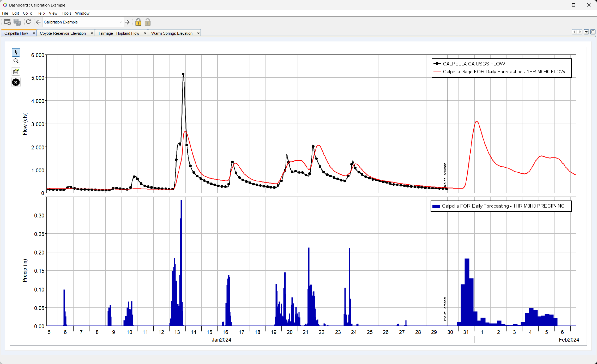597x364 pixels.
Task: Close the Talmage - Hopland Flow tab
Action: (145, 33)
